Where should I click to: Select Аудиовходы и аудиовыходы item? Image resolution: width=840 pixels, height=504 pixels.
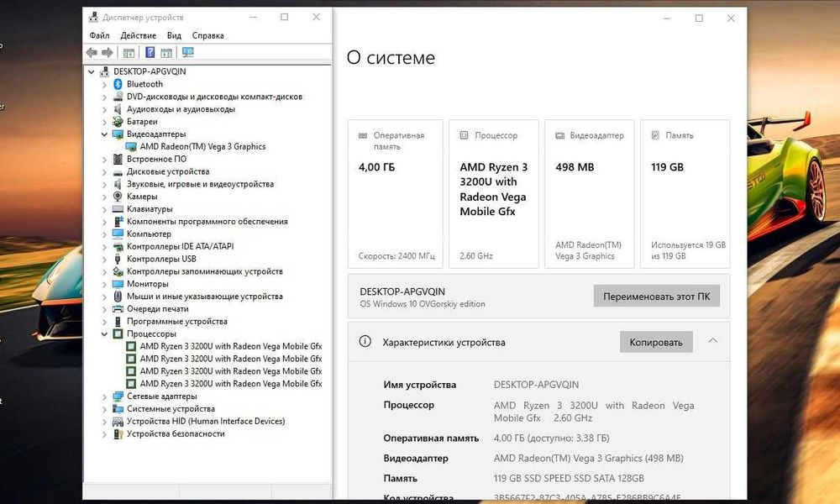[181, 109]
